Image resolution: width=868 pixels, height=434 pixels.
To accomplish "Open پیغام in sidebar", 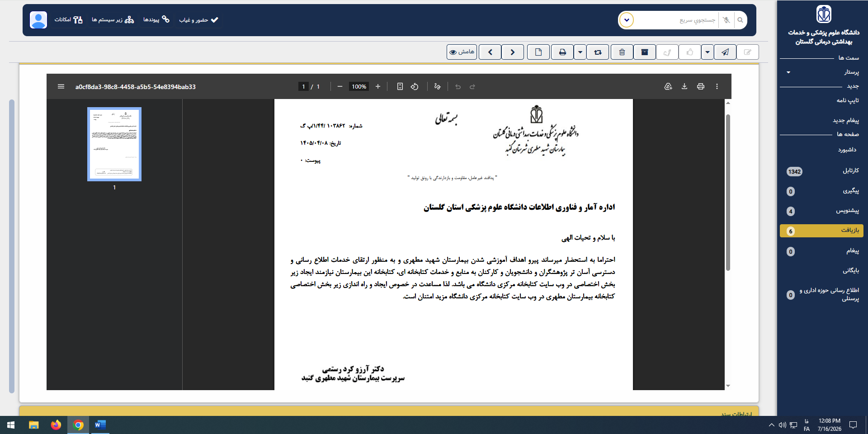I will pos(822,251).
